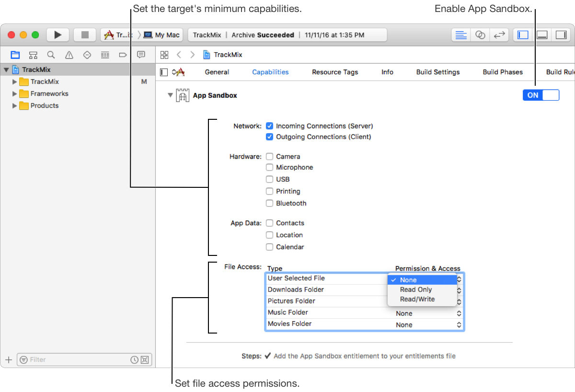Turn off the App Sandbox switch
The width and height of the screenshot is (575, 392).
[x=541, y=95]
